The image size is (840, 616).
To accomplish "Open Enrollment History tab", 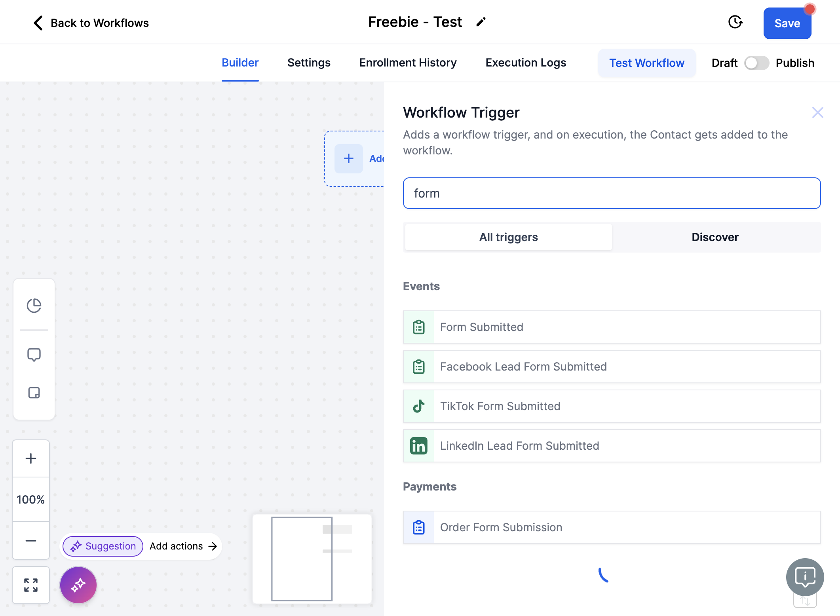I will 408,63.
